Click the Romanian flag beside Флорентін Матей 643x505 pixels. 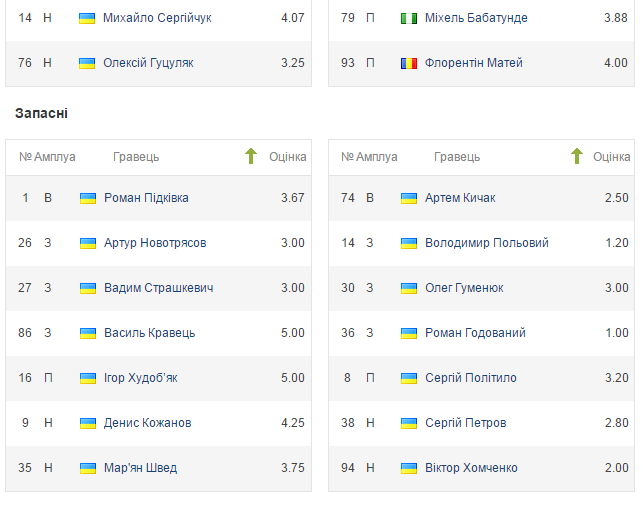[409, 63]
